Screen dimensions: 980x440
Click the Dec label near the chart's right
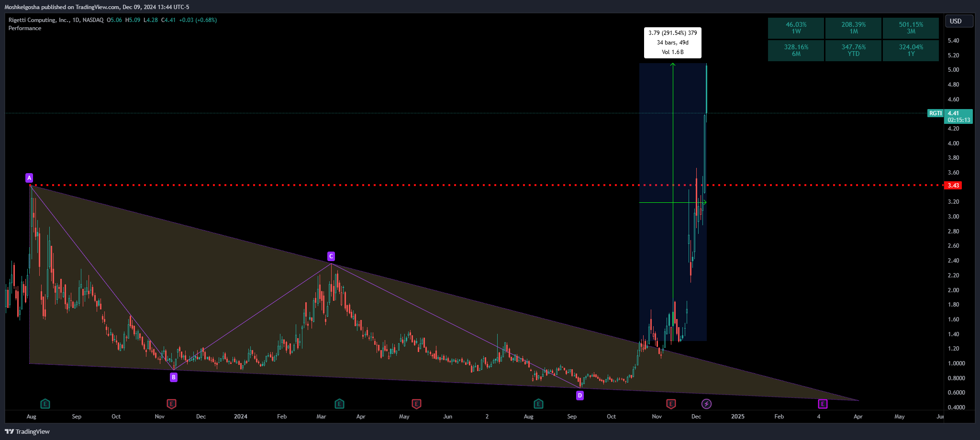[696, 417]
